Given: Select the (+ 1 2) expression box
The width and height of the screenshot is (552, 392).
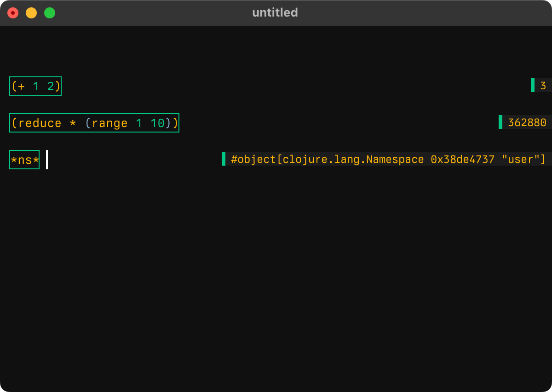Looking at the screenshot, I should [x=35, y=86].
